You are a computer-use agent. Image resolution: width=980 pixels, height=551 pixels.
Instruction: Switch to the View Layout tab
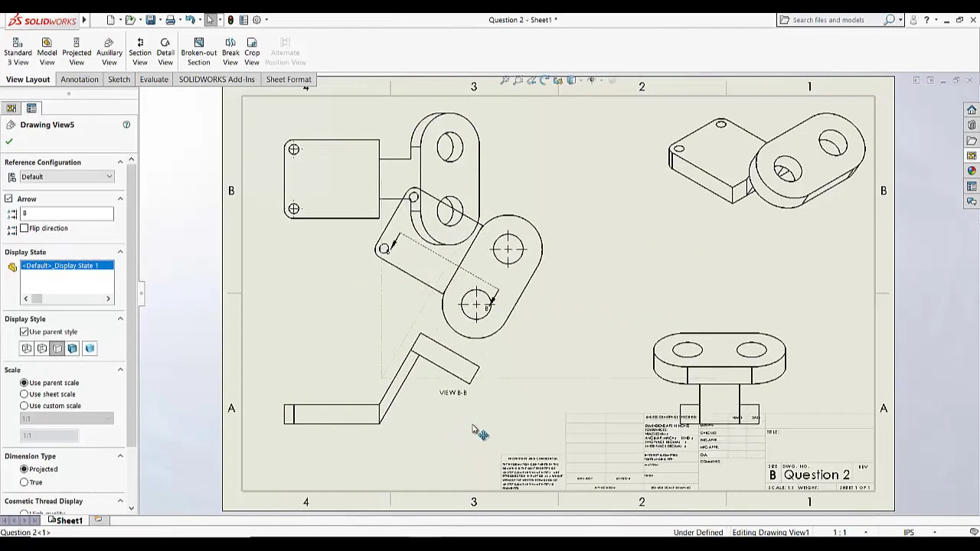coord(28,80)
